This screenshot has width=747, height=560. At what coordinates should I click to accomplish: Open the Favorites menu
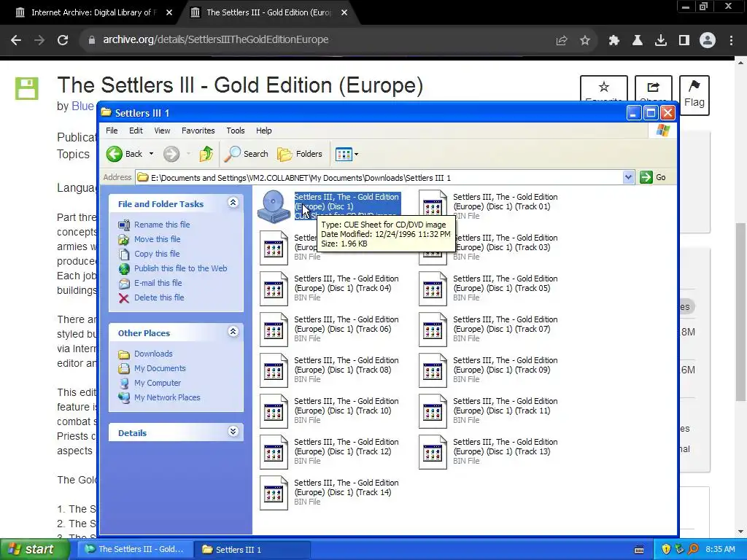pyautogui.click(x=198, y=131)
